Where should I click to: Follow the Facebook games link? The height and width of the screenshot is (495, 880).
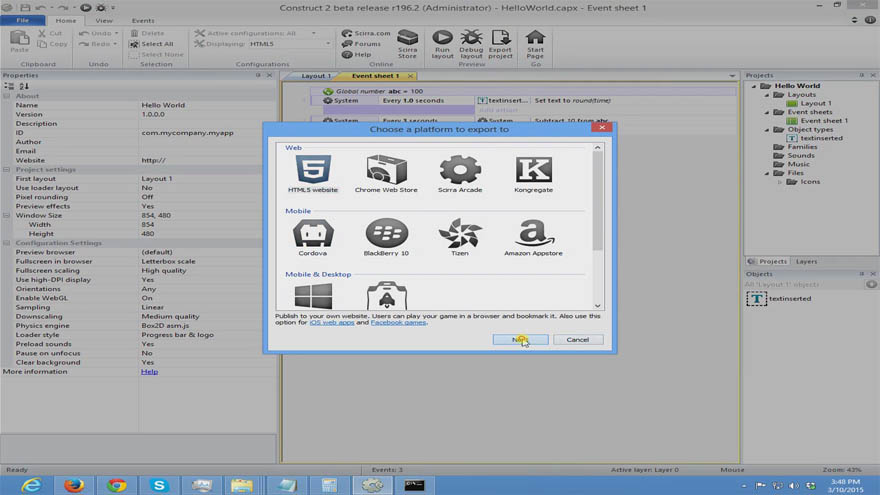398,323
